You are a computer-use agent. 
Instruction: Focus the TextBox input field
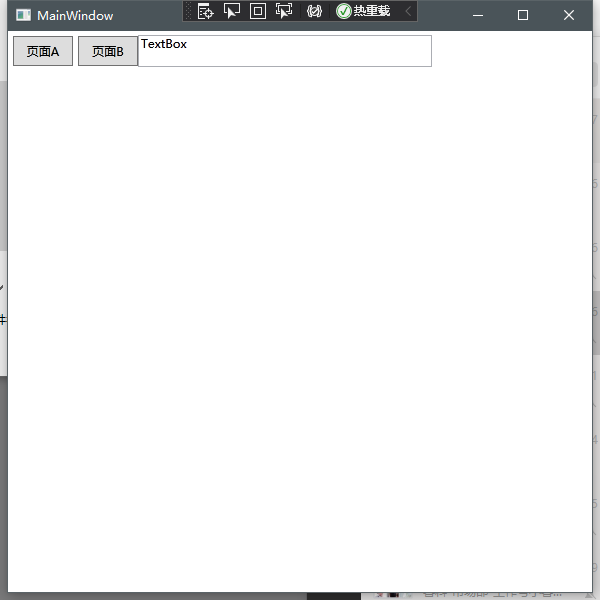tap(285, 51)
